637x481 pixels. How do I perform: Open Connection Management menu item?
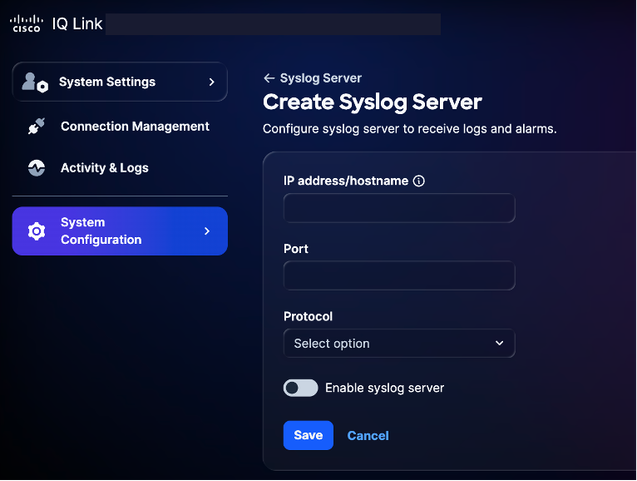(120, 126)
